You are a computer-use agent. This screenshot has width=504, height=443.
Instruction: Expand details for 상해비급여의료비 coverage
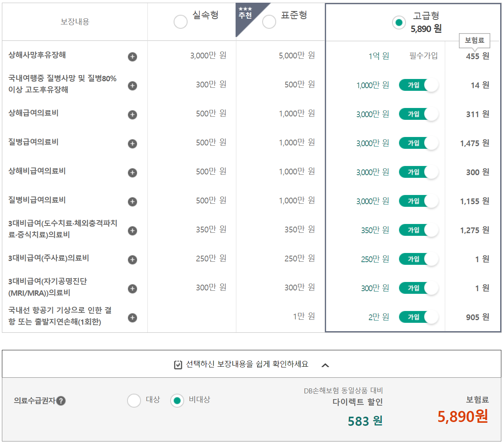pos(132,173)
